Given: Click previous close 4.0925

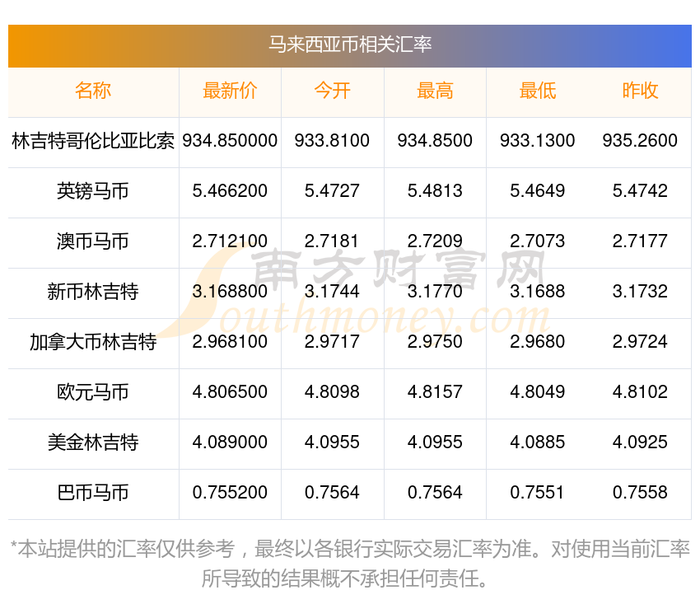Looking at the screenshot, I should 640,442.
